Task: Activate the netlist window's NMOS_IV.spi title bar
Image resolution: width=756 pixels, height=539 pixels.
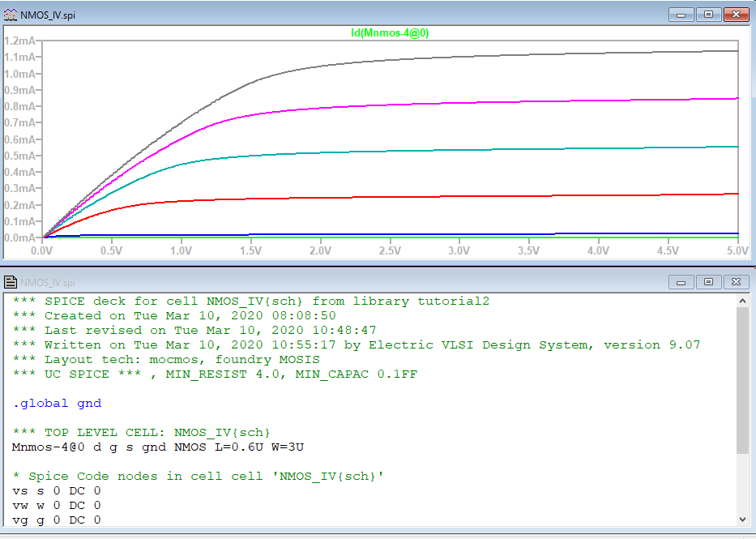Action: pyautogui.click(x=324, y=282)
